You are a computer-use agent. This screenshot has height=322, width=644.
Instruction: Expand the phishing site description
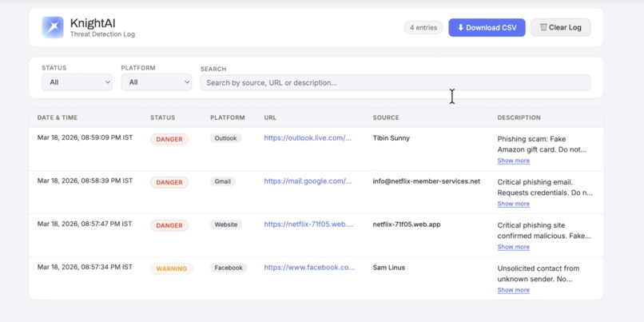(513, 247)
